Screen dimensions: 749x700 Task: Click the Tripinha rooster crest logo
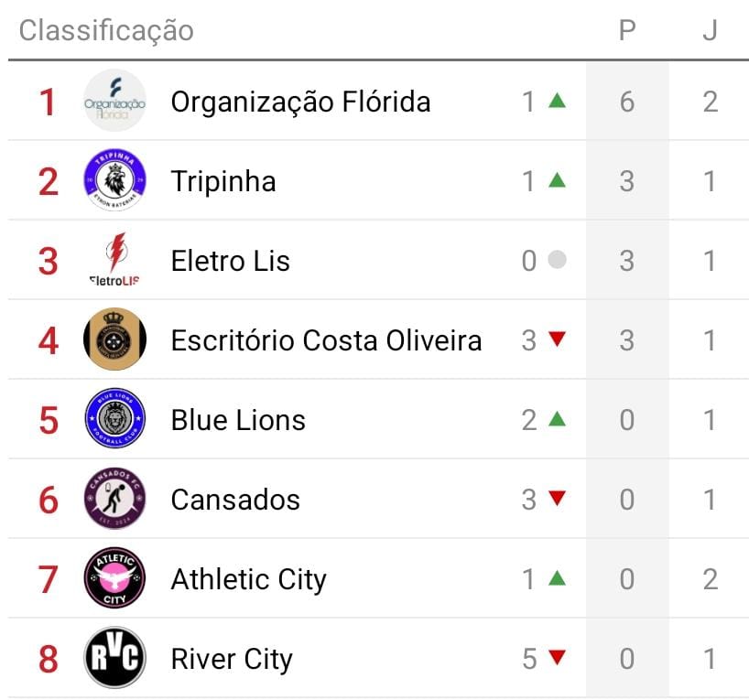click(114, 180)
